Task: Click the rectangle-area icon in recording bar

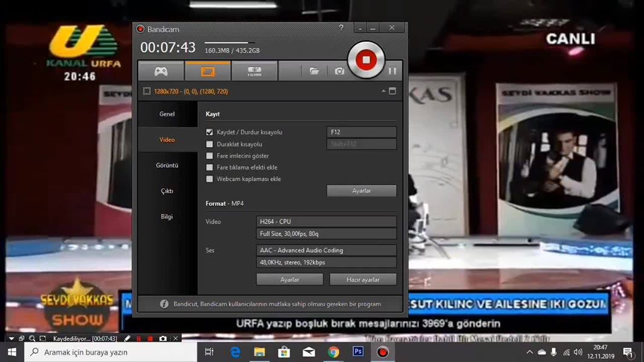Action: coord(43,338)
